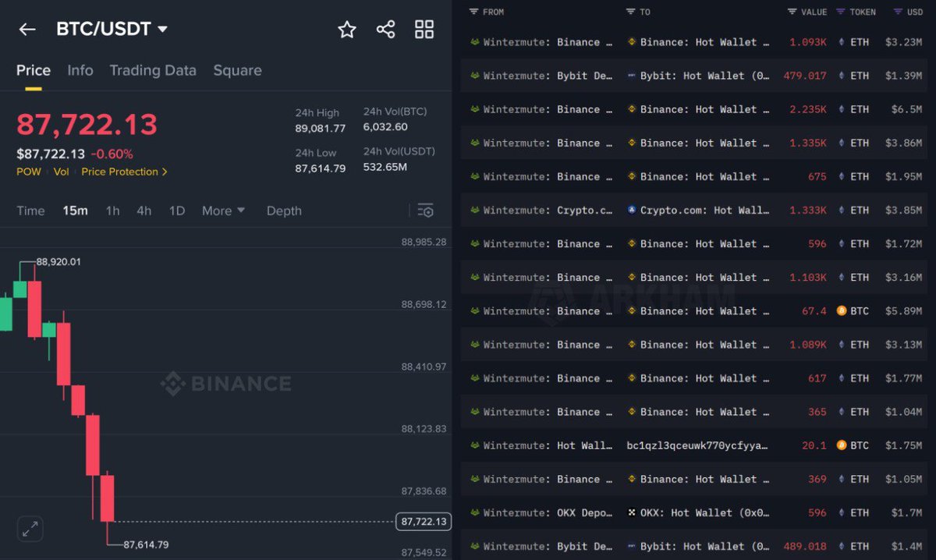This screenshot has width=936, height=560.
Task: Click the OKX logo icon in the TO column
Action: 632,512
